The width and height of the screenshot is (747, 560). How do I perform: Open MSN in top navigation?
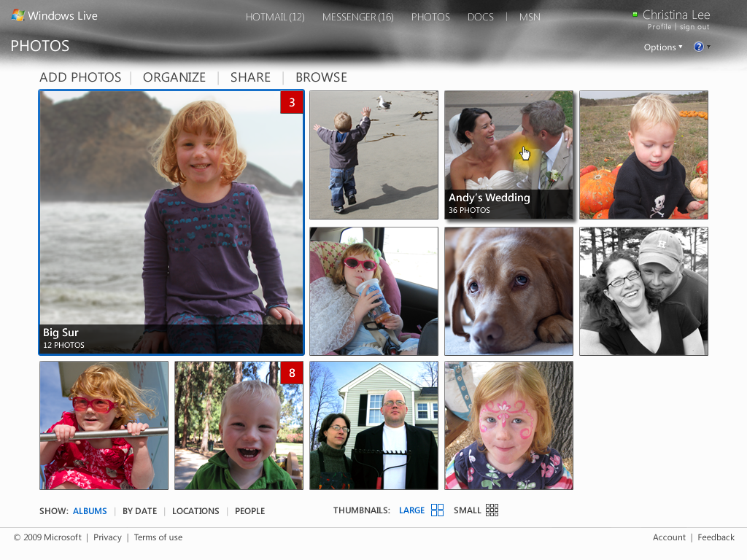point(530,17)
